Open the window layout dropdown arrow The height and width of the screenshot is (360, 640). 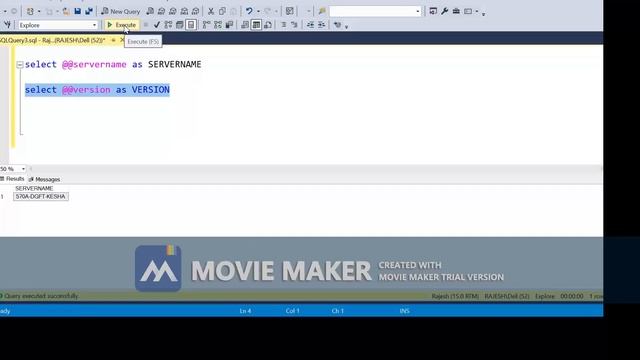click(x=476, y=11)
